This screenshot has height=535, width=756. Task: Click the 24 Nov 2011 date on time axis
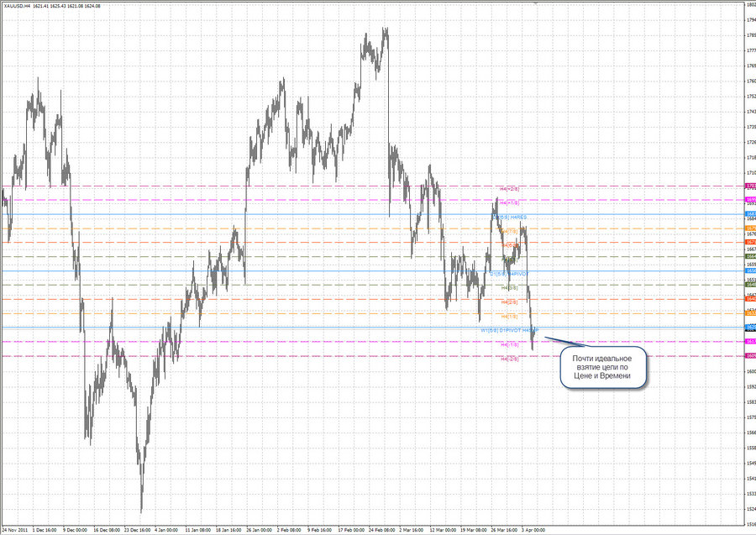click(17, 530)
